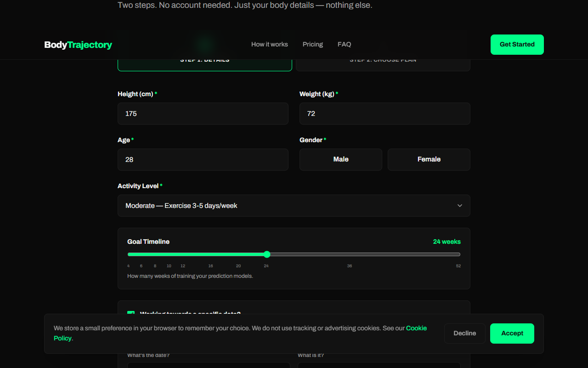588x368 pixels.
Task: Decline the cookie preference
Action: click(x=465, y=333)
